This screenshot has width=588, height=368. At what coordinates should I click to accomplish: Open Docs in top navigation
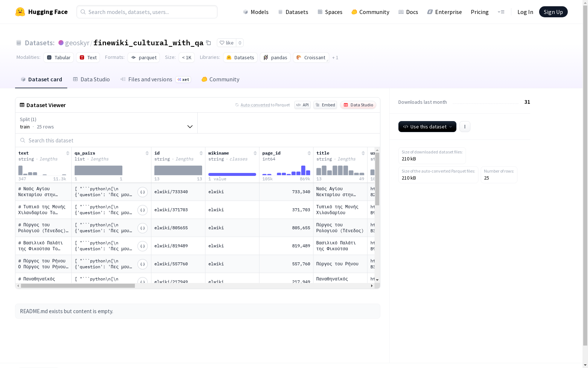(408, 12)
